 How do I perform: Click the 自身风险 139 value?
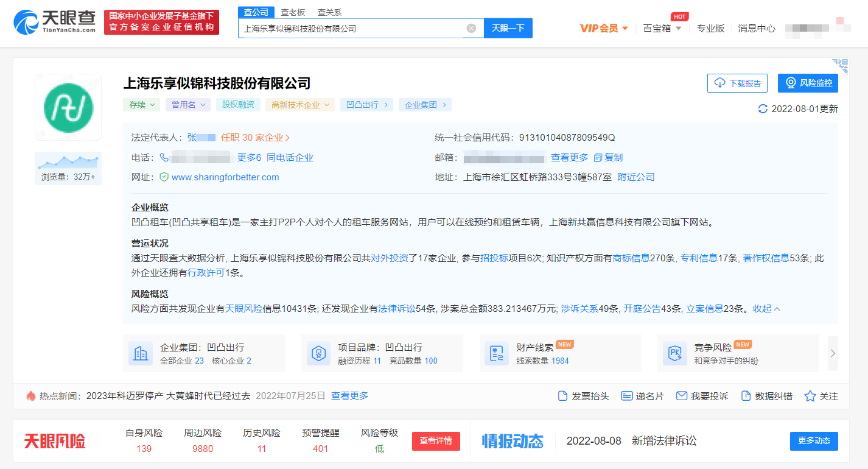[x=144, y=449]
